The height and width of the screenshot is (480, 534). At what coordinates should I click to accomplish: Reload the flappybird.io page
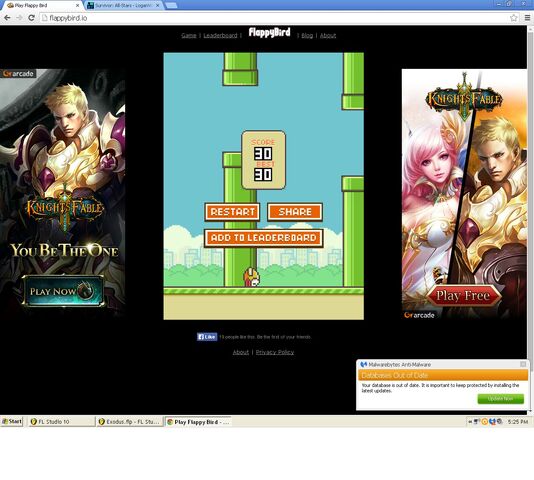[x=31, y=18]
